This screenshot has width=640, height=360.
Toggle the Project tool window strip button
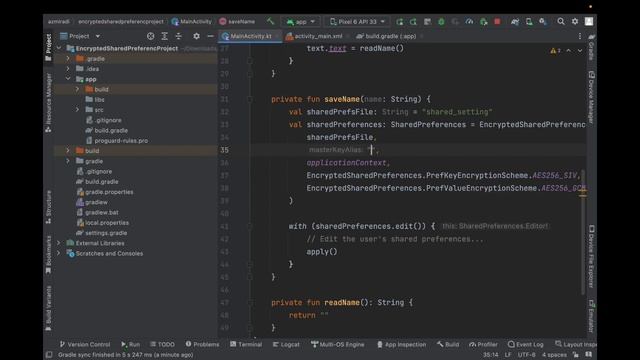(49, 47)
